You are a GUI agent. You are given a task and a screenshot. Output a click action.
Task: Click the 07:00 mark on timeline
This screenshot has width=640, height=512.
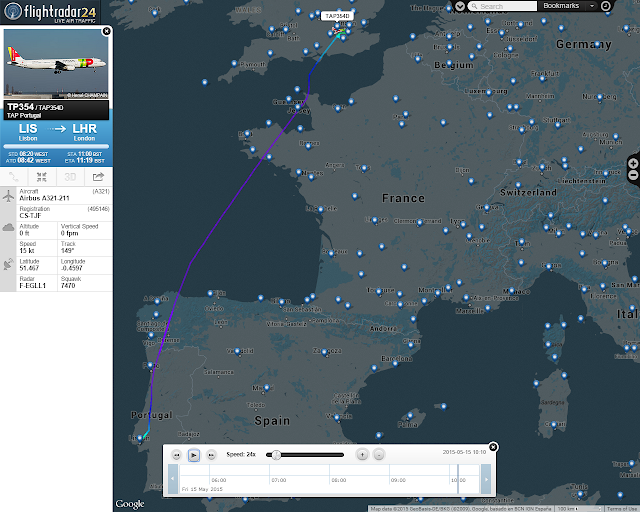coord(279,480)
